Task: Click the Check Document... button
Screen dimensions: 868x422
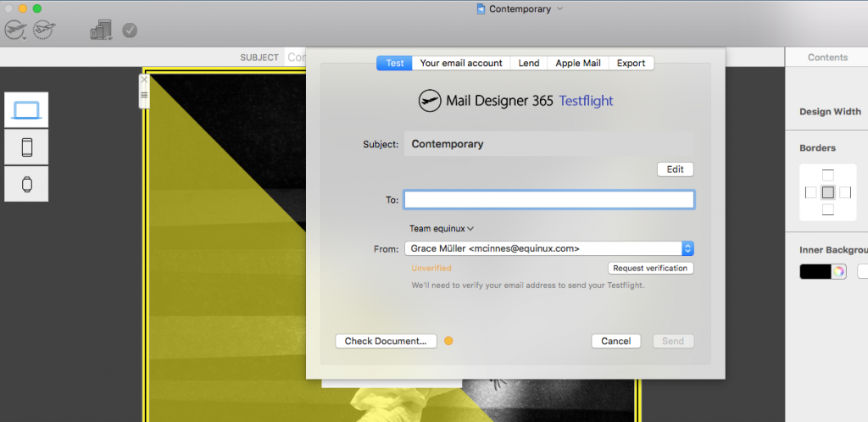Action: 386,341
